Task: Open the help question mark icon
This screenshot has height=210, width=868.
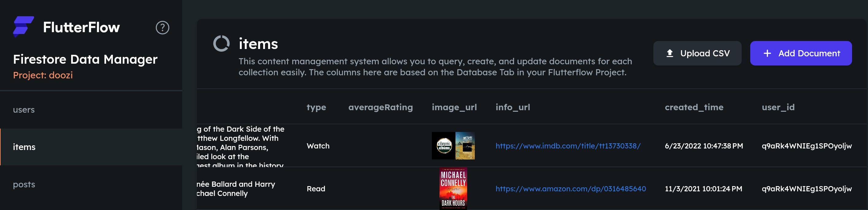Action: tap(162, 28)
